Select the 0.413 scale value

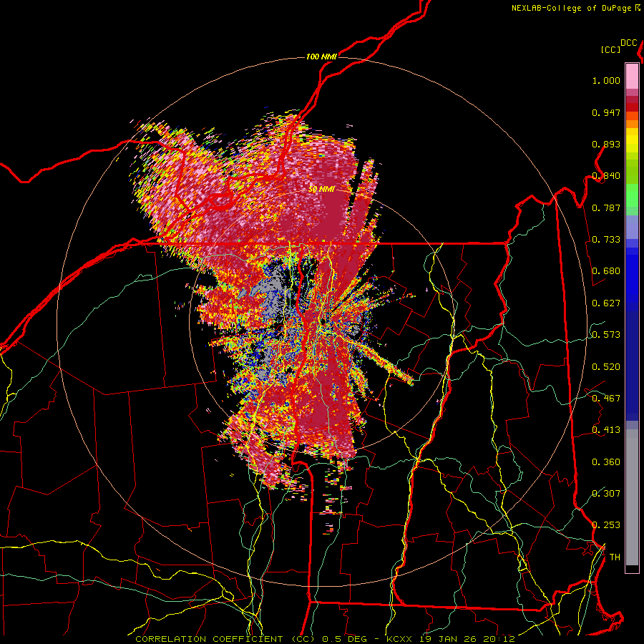coord(606,430)
